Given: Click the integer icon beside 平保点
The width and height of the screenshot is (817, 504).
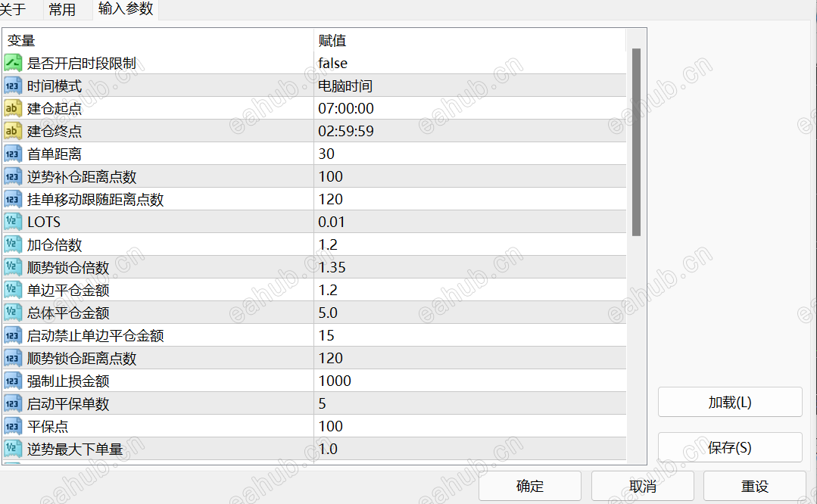Looking at the screenshot, I should tap(13, 426).
